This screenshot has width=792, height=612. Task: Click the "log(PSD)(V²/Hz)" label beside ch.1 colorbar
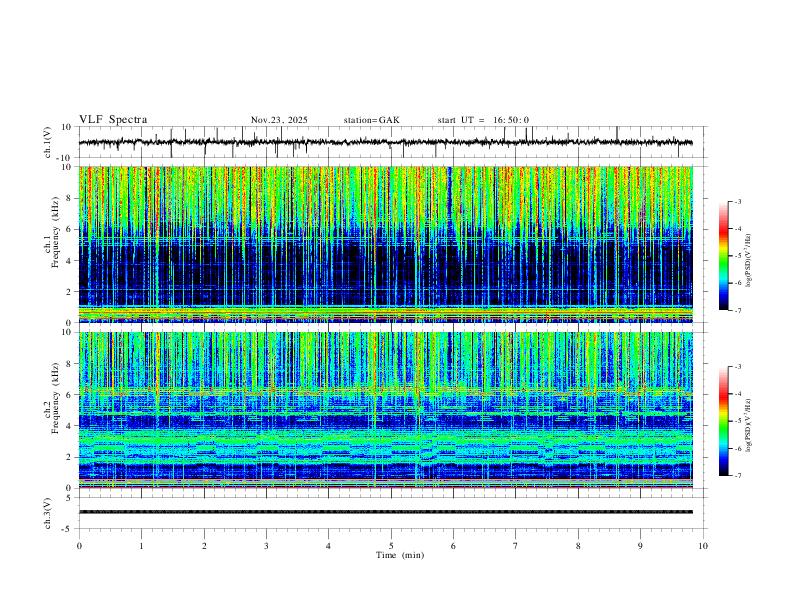click(748, 261)
